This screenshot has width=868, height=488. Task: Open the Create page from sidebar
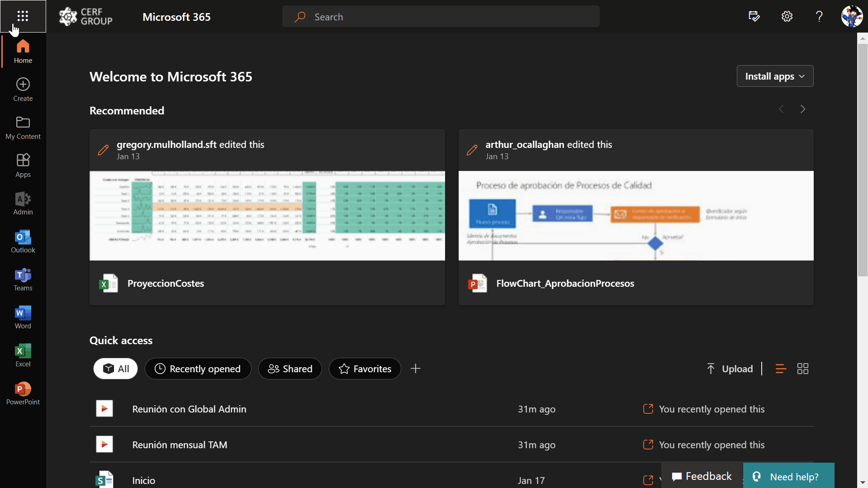coord(23,90)
